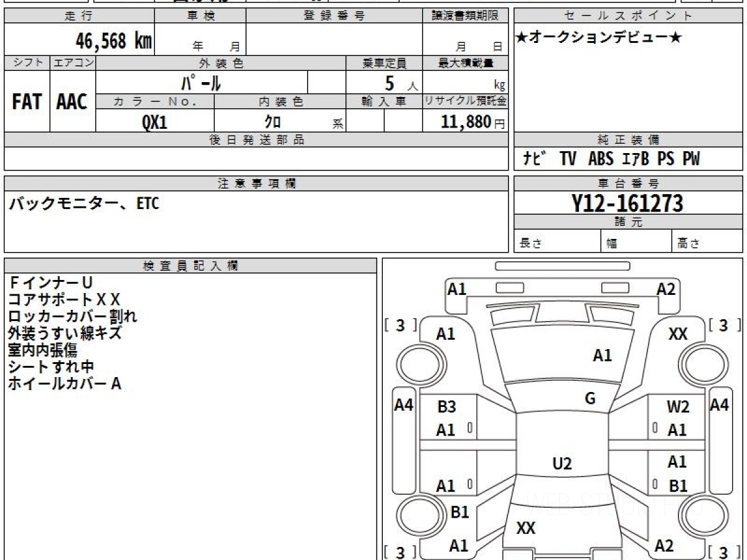Click the 車検 header cell
Image resolution: width=747 pixels, height=560 pixels.
[x=200, y=16]
